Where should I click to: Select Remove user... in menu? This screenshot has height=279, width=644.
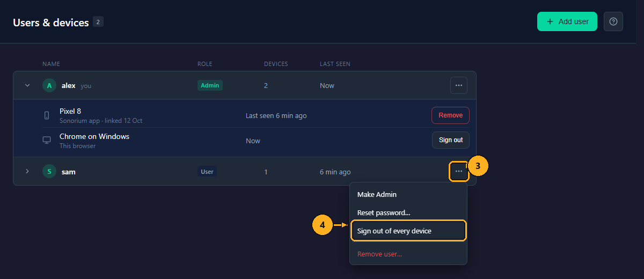point(408,254)
